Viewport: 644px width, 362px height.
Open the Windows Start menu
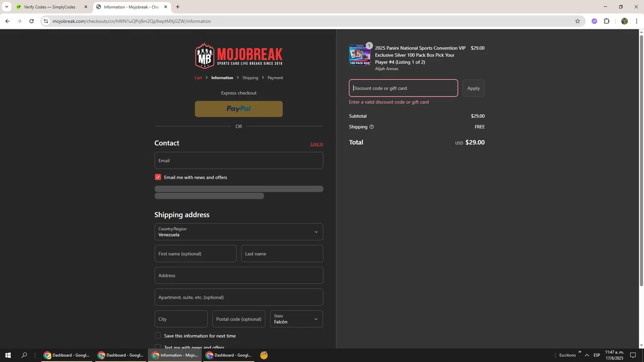pyautogui.click(x=8, y=355)
